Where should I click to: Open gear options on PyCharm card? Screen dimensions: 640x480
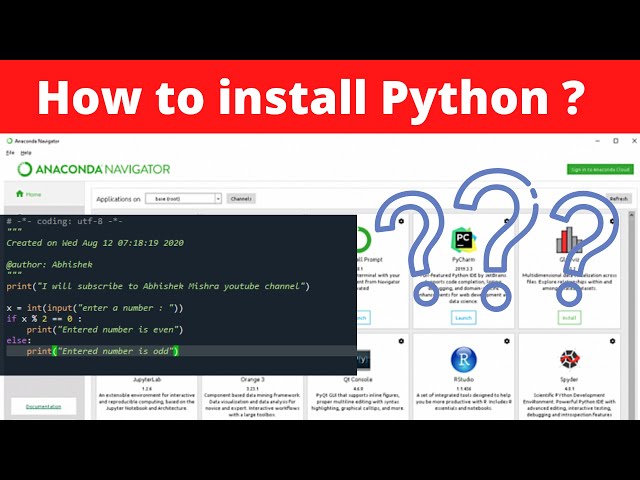point(507,221)
